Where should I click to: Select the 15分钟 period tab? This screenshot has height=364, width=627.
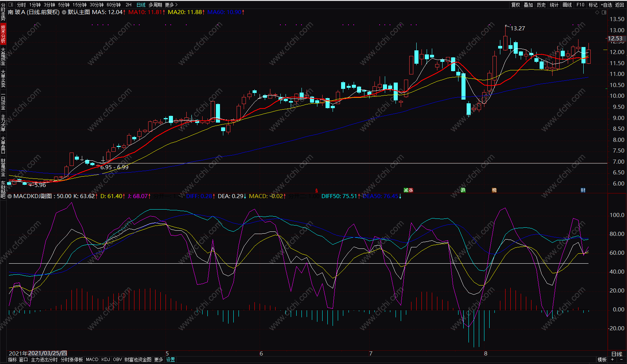(80, 5)
